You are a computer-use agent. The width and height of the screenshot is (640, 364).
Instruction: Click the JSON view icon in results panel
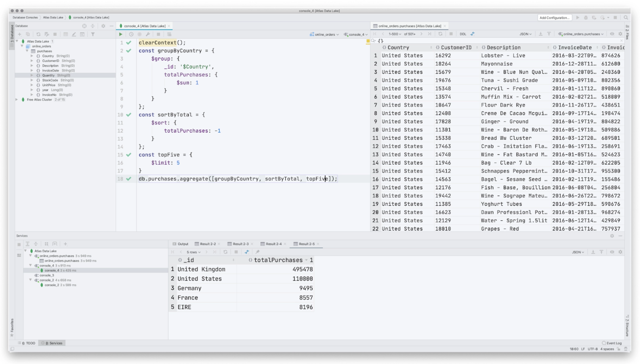coord(578,252)
